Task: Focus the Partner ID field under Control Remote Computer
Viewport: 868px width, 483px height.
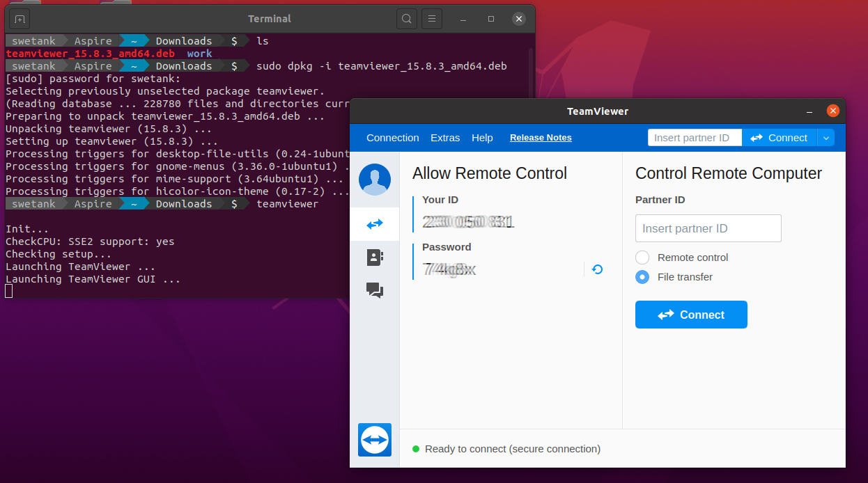Action: 708,228
